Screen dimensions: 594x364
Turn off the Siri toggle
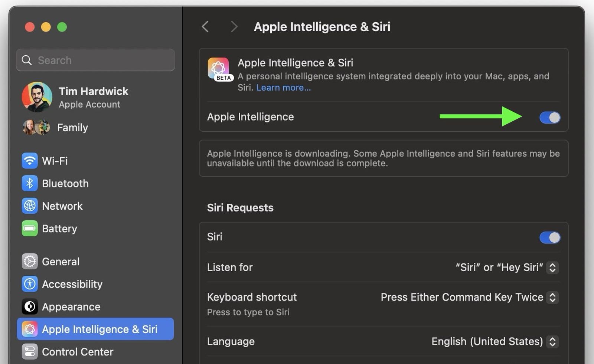(549, 237)
